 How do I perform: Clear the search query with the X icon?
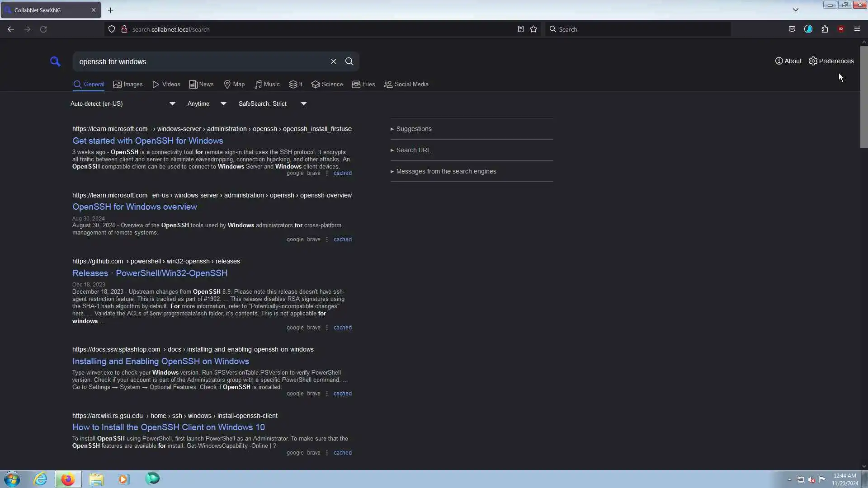click(333, 61)
